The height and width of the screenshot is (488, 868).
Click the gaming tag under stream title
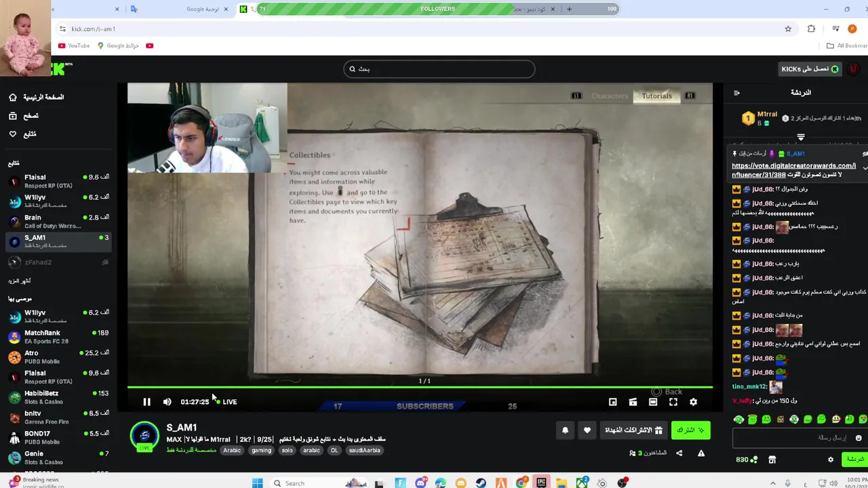pyautogui.click(x=261, y=450)
